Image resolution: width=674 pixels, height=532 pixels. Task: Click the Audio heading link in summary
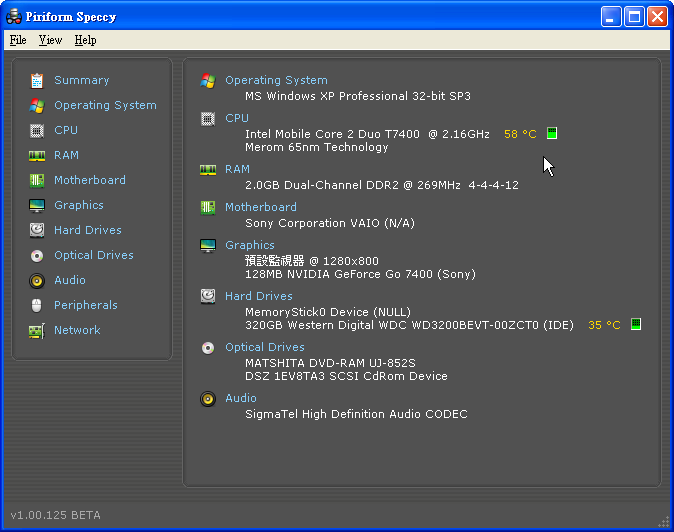pos(241,398)
